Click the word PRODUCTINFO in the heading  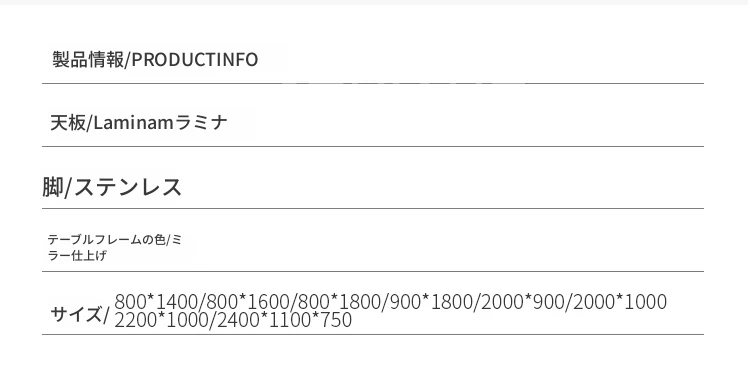[195, 60]
